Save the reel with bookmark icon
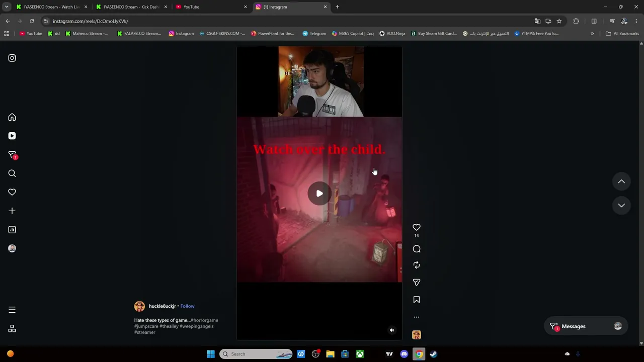 coord(417,300)
